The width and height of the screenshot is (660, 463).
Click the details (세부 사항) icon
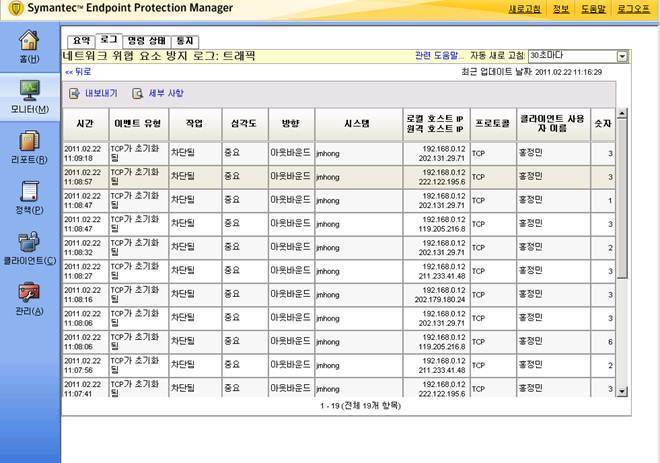[x=138, y=93]
